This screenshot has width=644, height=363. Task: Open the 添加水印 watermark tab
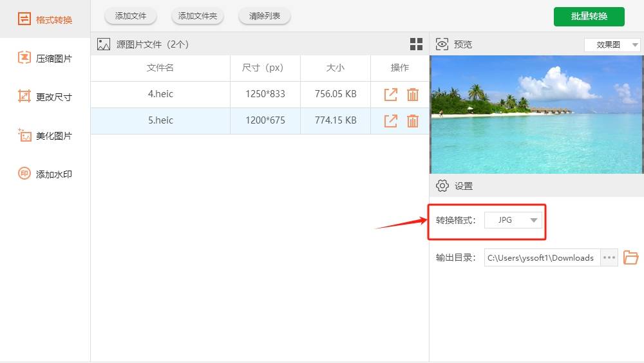tap(45, 174)
